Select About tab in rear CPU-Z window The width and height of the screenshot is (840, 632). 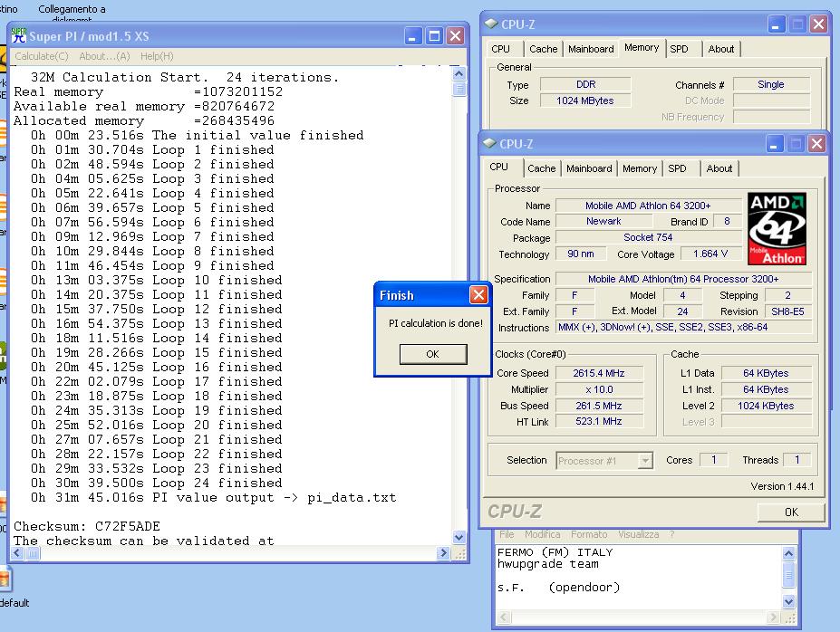[x=721, y=49]
